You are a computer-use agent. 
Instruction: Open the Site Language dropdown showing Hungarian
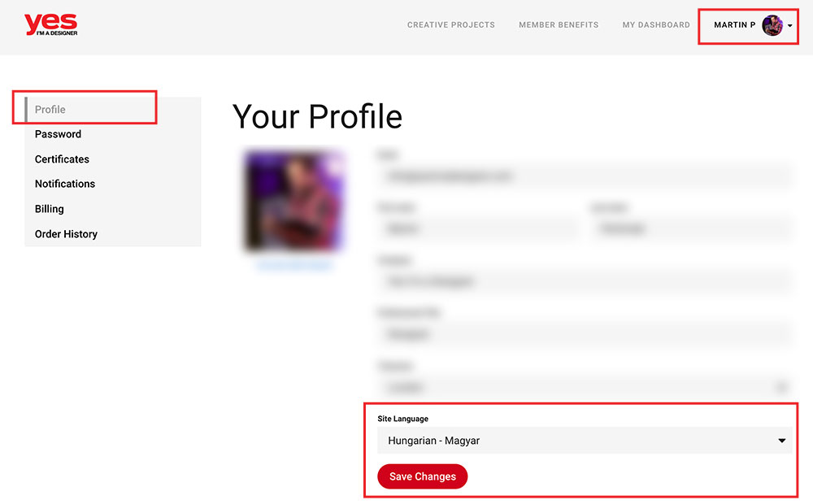coord(577,441)
